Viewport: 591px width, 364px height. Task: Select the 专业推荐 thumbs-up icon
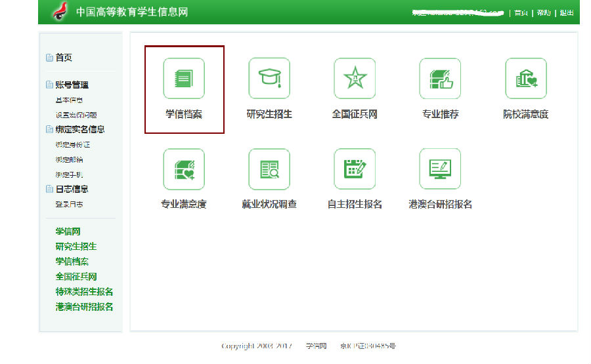pos(440,79)
